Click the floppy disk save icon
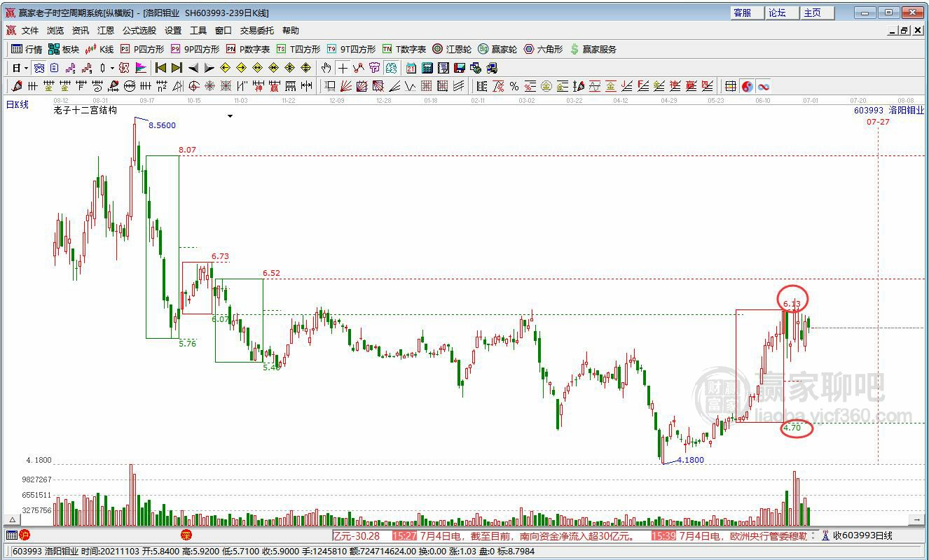The width and height of the screenshot is (929, 560). 460,68
